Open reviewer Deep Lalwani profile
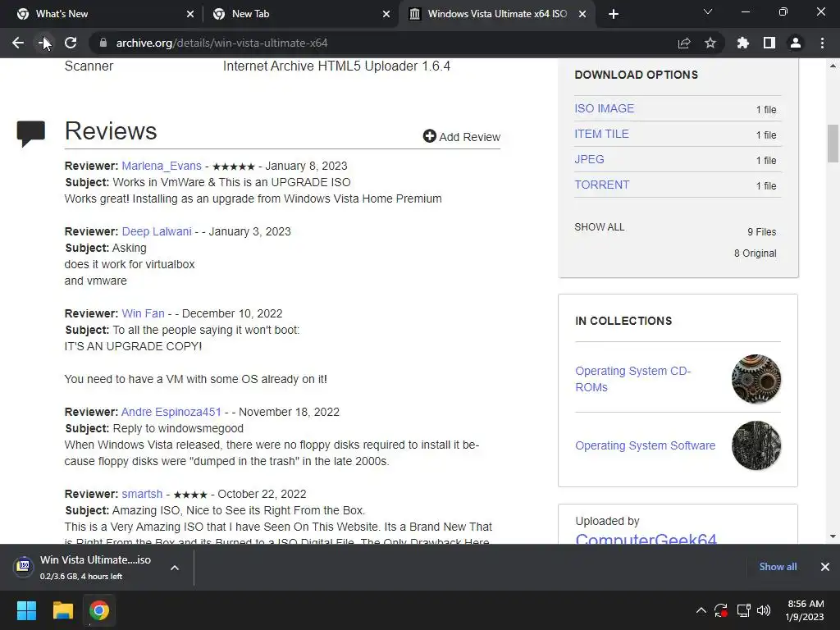 (x=157, y=231)
